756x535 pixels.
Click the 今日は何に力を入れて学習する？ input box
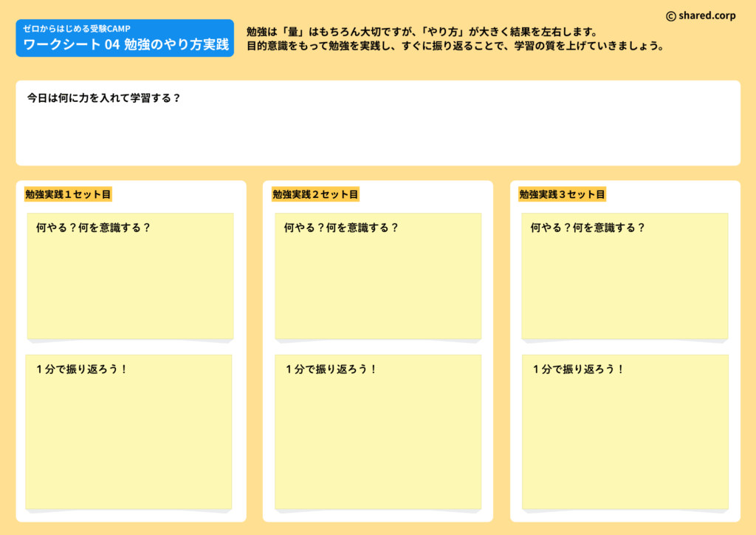[378, 123]
